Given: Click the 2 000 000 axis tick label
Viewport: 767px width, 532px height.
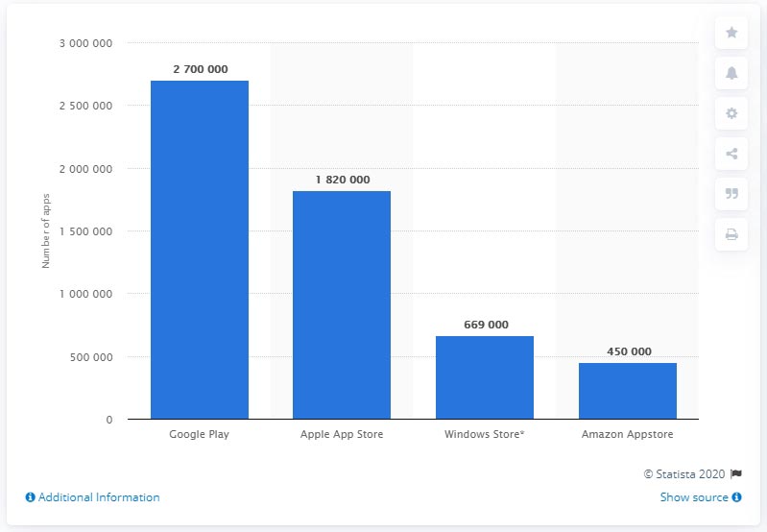Looking at the screenshot, I should (x=86, y=169).
